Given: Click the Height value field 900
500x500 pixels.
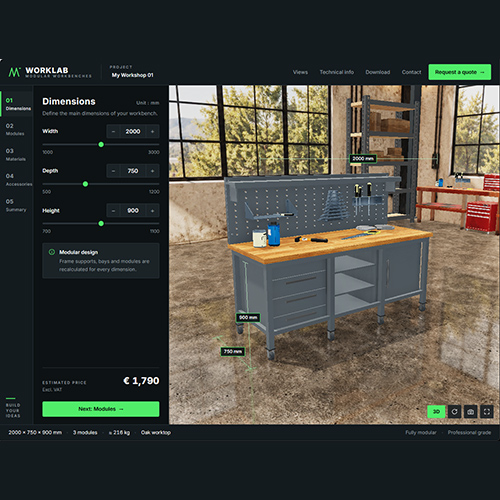Looking at the screenshot, I should 133,210.
